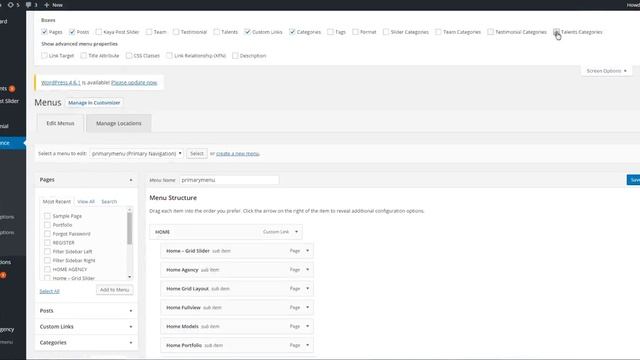640x360 pixels.
Task: Check the Filter Sidebar Right checkbox
Action: 47,260
